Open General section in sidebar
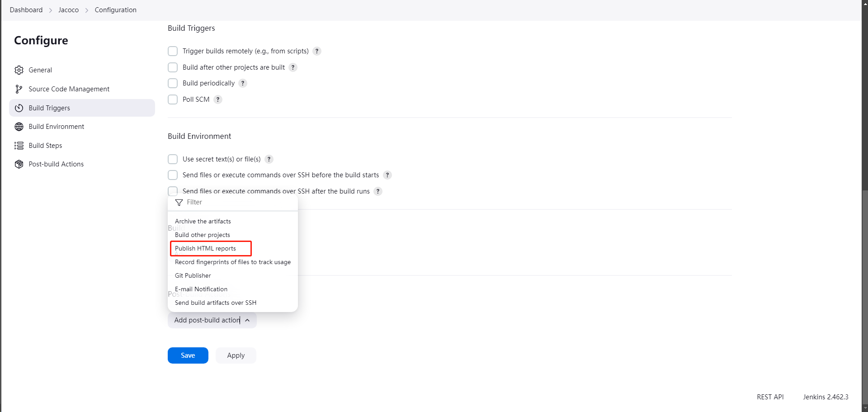 (x=82, y=70)
